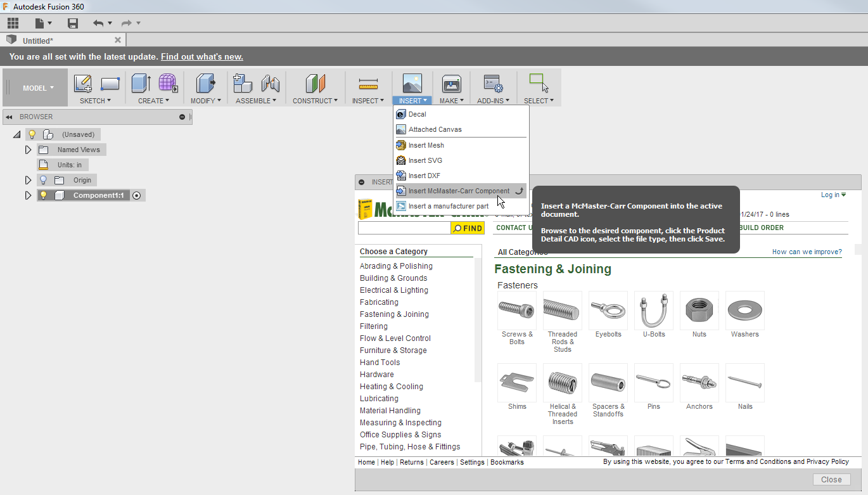Open the CREATE dropdown menu
This screenshot has width=868, height=495.
154,101
